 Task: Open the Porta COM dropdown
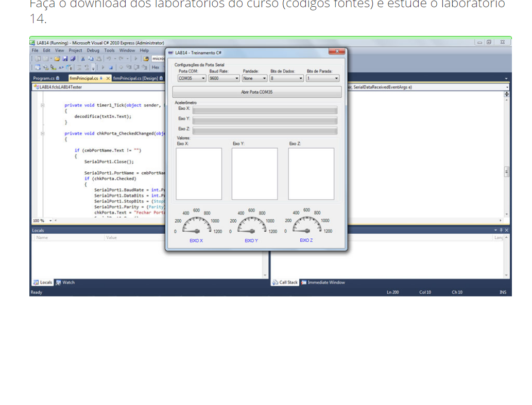tap(203, 78)
